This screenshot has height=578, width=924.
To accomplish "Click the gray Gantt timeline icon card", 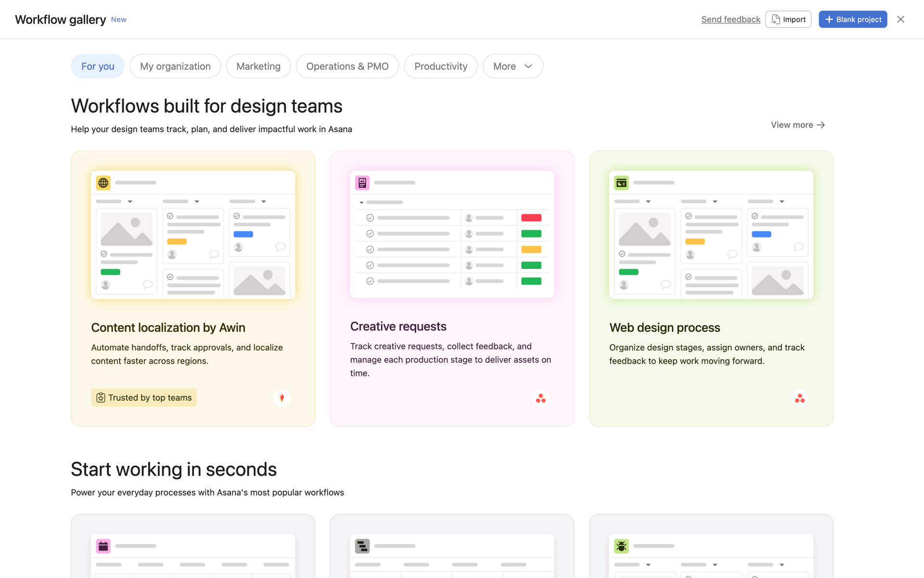I will point(362,546).
